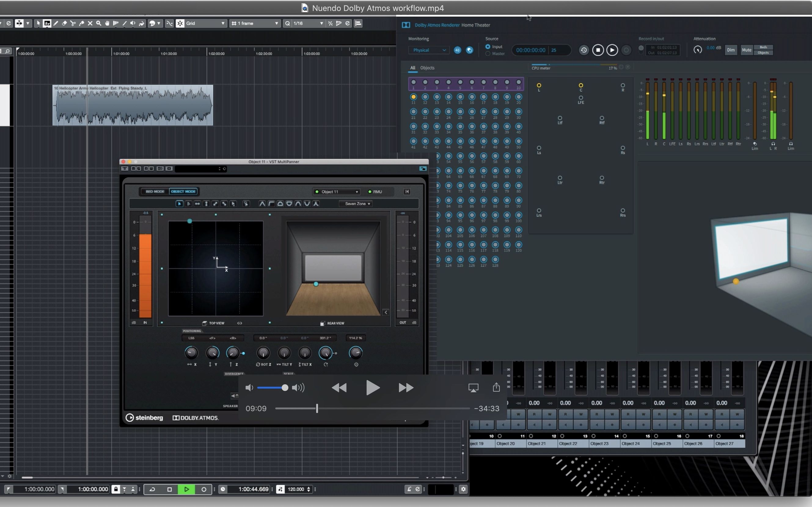The image size is (812, 507).
Task: Click the Rear View cube icon
Action: tap(323, 323)
